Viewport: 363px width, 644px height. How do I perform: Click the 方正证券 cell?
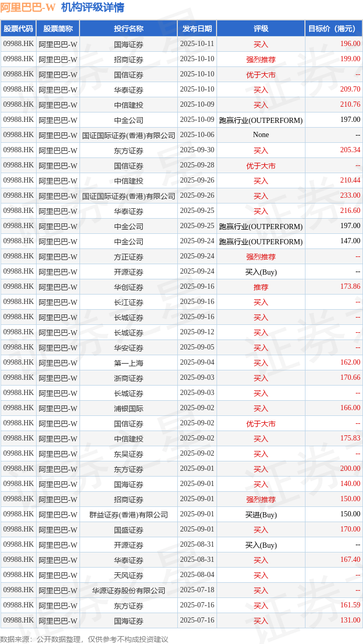click(x=129, y=256)
